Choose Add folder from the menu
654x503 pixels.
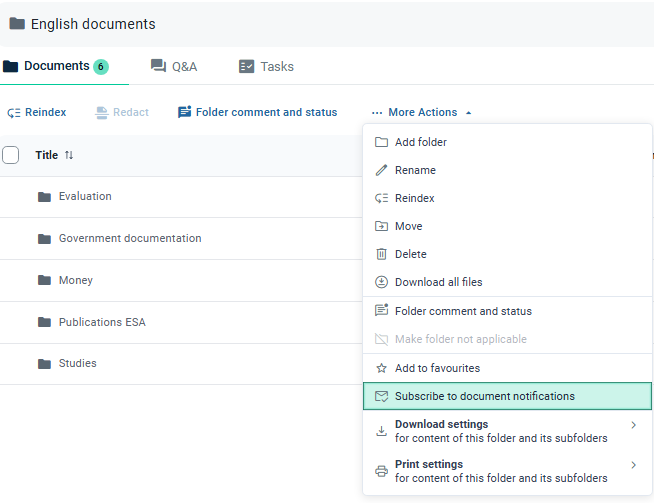point(507,142)
